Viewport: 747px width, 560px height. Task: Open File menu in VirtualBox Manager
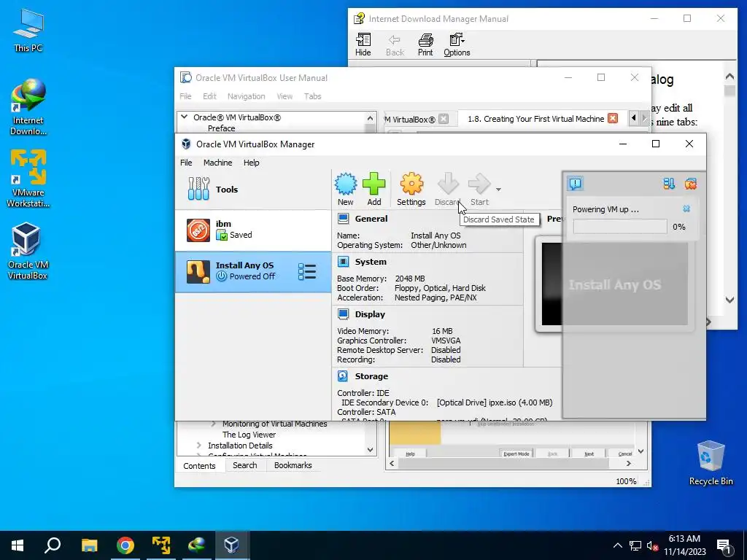click(186, 163)
